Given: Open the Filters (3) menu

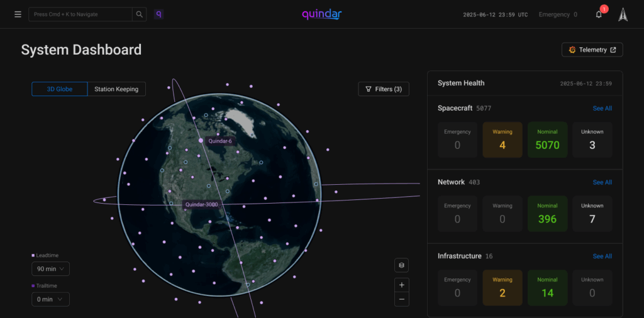Looking at the screenshot, I should click(384, 89).
